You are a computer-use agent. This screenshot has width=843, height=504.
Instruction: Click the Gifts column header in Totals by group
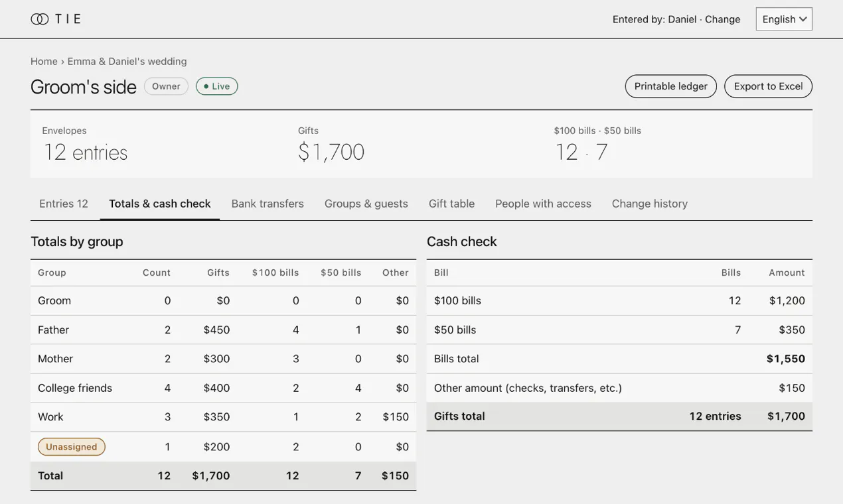click(218, 273)
